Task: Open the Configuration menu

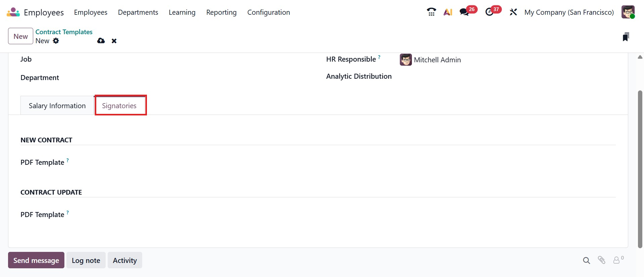Action: [x=268, y=12]
